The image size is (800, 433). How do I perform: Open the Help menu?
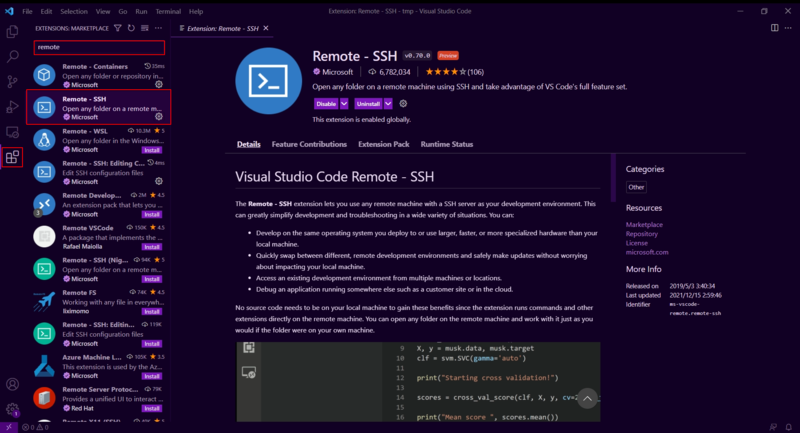196,11
